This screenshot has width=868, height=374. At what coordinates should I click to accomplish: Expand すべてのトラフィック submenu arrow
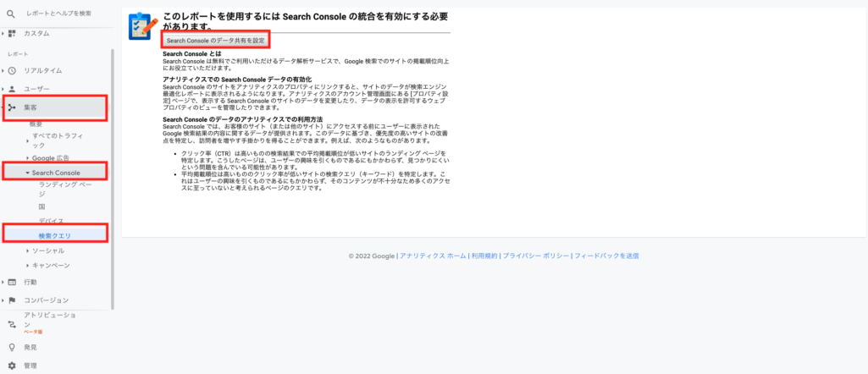(x=28, y=140)
